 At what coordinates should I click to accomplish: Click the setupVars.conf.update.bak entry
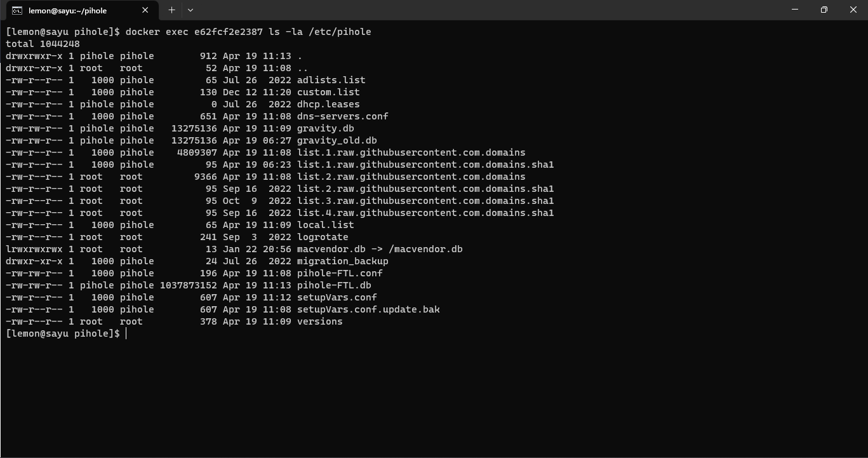(x=368, y=309)
